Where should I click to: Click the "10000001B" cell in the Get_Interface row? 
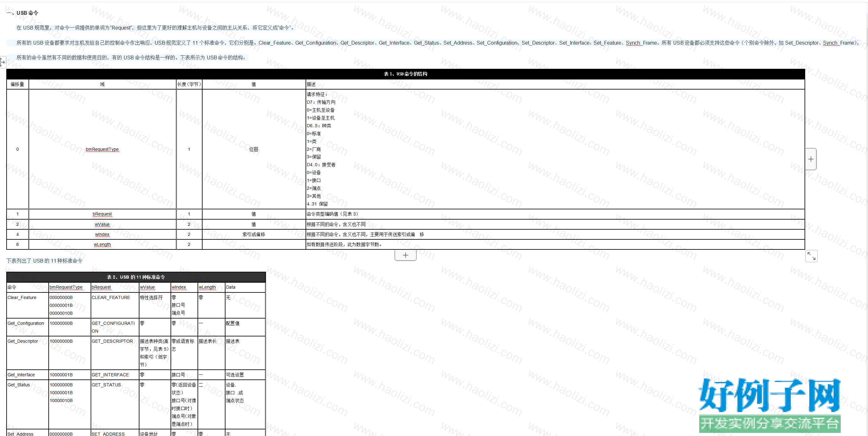pyautogui.click(x=69, y=375)
